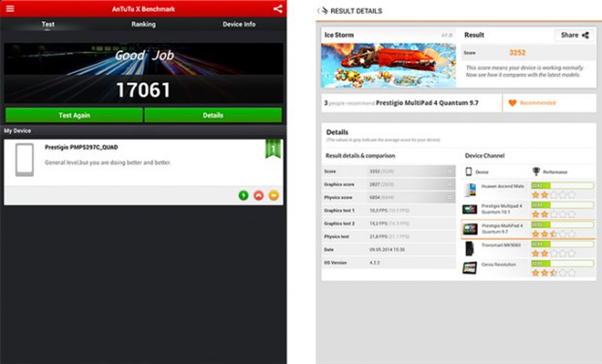Click the Quantum 10.1 performance bar
Image resolution: width=602 pixels, height=364 pixels.
coord(562,205)
